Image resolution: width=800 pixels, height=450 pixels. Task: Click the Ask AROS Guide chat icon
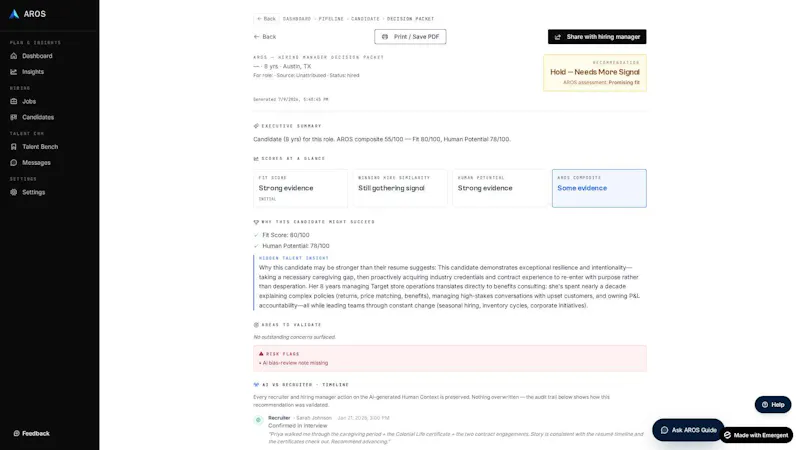[664, 430]
